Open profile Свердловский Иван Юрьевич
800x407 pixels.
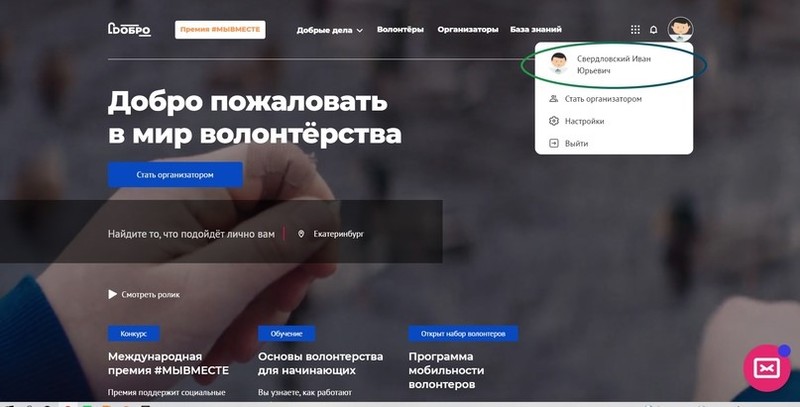614,65
